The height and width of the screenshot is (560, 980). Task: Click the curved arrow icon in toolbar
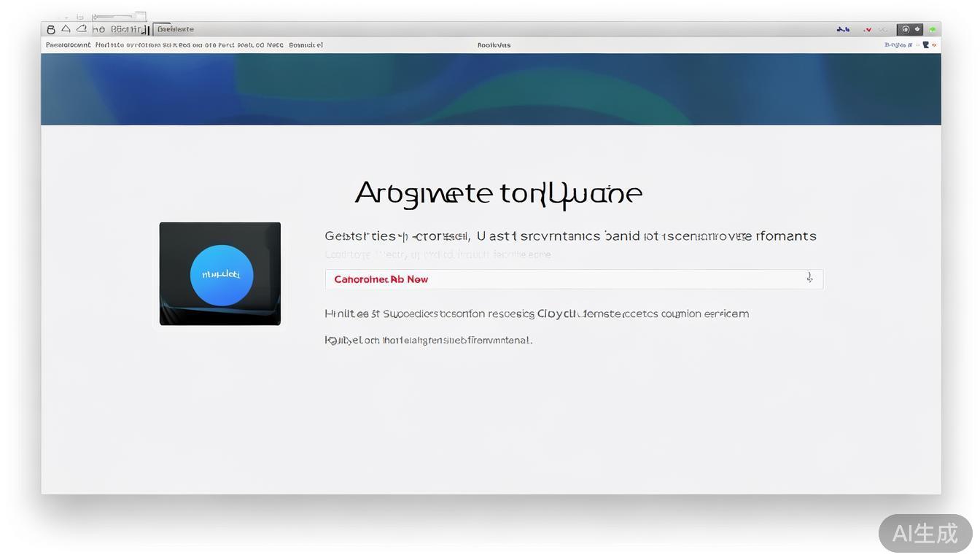81,29
